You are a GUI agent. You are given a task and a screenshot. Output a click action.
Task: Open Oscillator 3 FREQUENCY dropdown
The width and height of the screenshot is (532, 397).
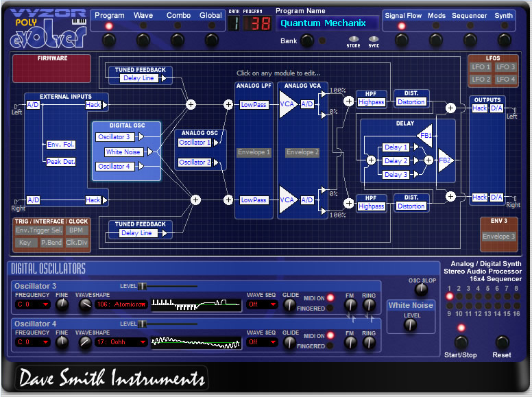[x=33, y=304]
